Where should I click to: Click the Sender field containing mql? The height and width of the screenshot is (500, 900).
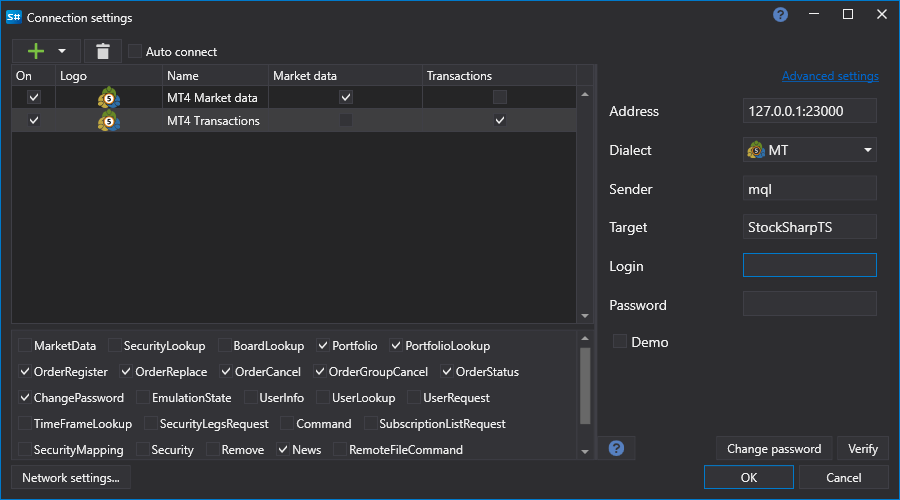point(809,189)
